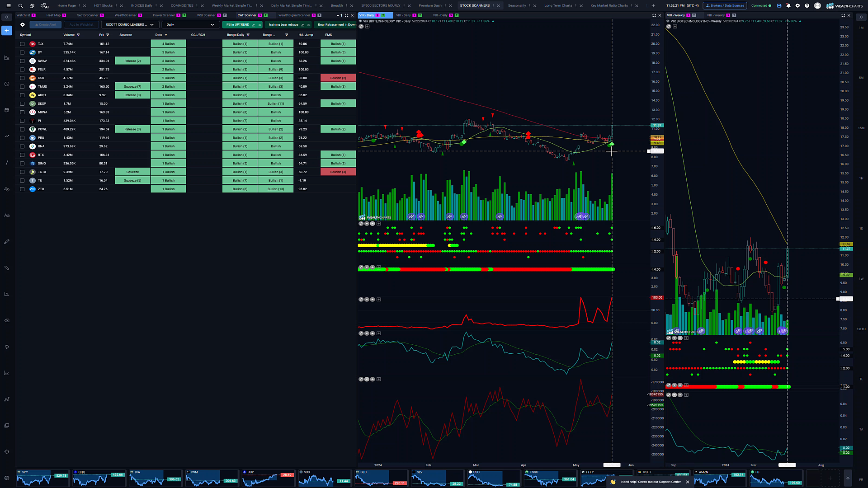Screen dimensions: 868x488
Task: Click the Brokers / Data Sources button
Action: click(x=725, y=5)
